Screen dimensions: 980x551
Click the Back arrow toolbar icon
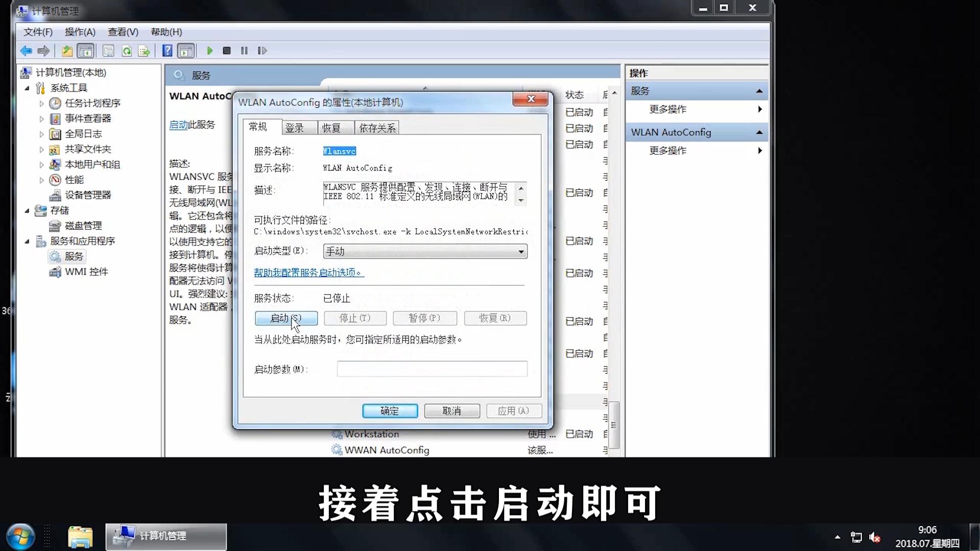point(26,51)
